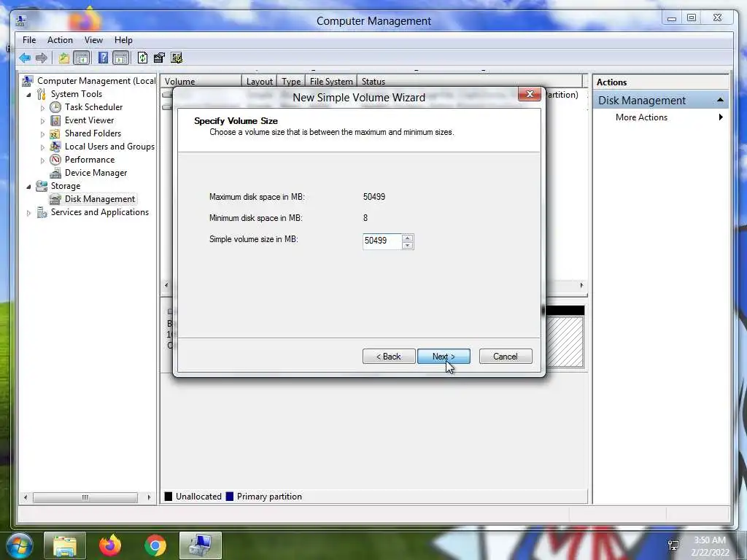Expand the Local Users and Groups arrow
The image size is (747, 560).
click(42, 147)
